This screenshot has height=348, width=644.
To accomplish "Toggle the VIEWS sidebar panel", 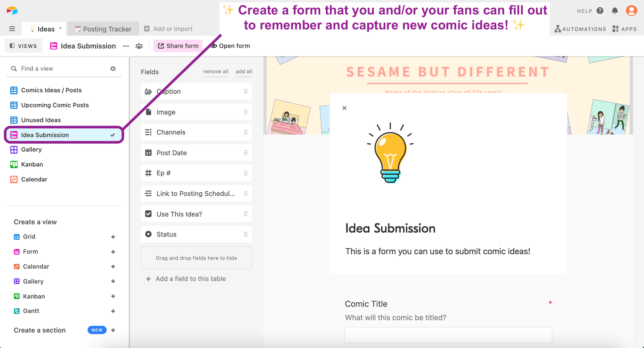I will (x=23, y=46).
